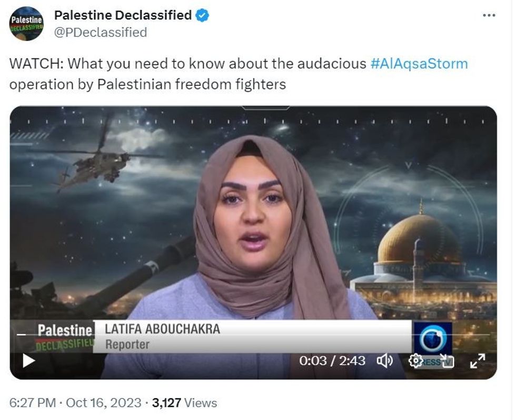This screenshot has width=516, height=420.
Task: Click the Palestine Declassified display name
Action: pos(123,15)
